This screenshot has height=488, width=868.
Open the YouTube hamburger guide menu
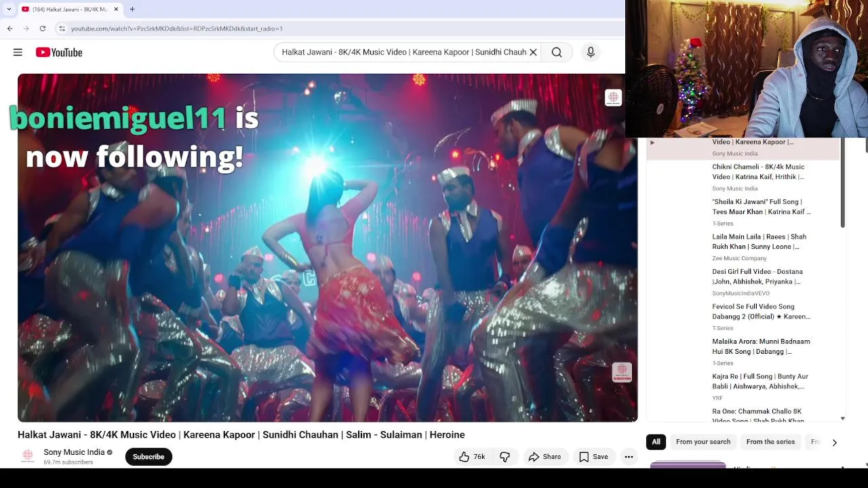18,52
